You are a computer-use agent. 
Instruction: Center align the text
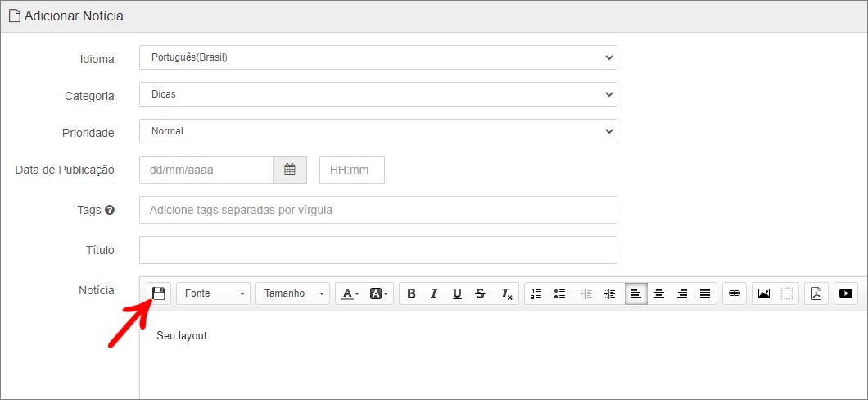click(658, 293)
